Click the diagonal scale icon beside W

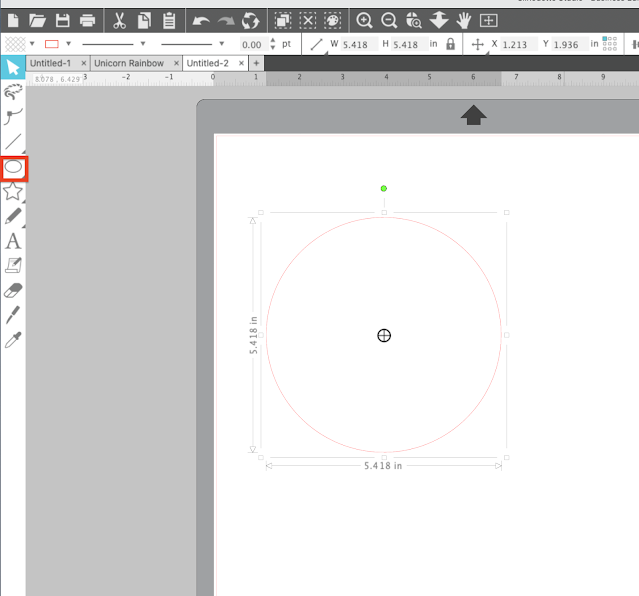coord(316,44)
